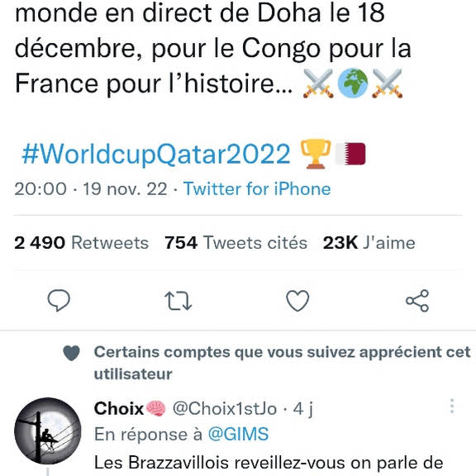This screenshot has height=476, width=476.
Task: Open the @GIMS mention in the reply
Action: click(238, 434)
